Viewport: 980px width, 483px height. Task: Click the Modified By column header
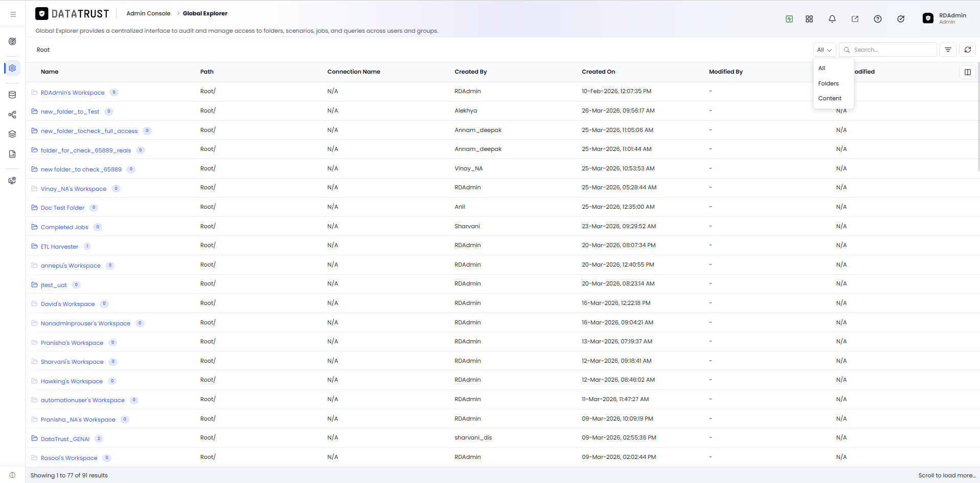[725, 72]
